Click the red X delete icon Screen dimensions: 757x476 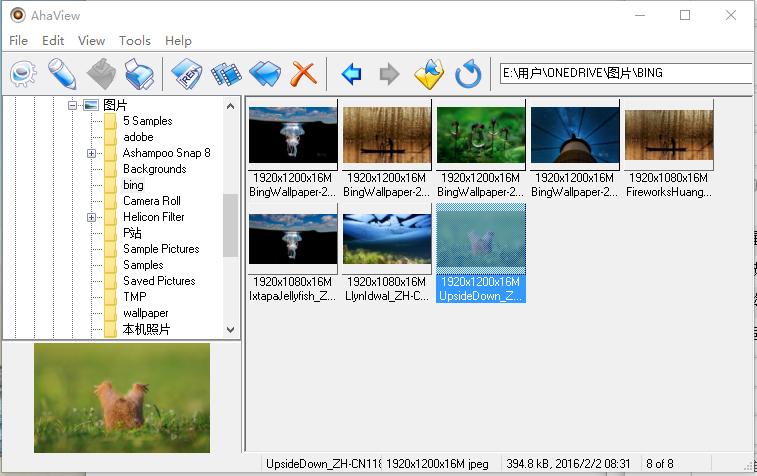[303, 73]
